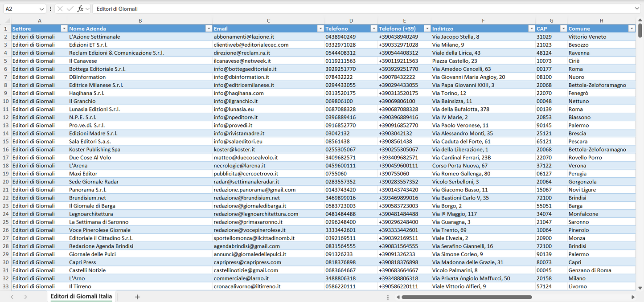Click the previous sheet navigation arrow
This screenshot has width=644, height=302.
pos(12,297)
